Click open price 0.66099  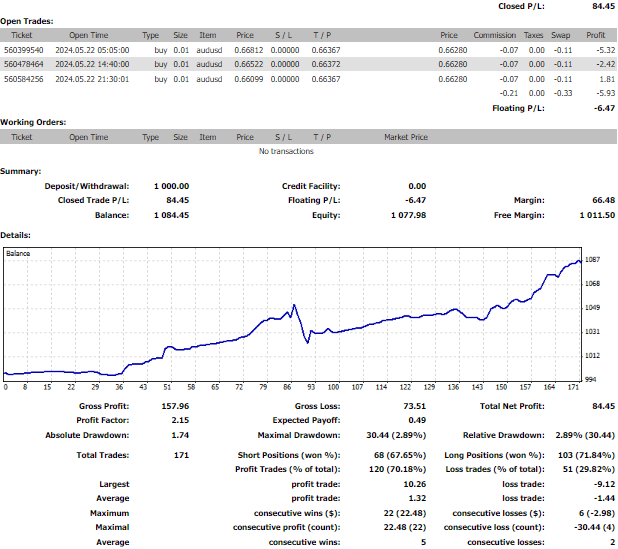[x=249, y=79]
